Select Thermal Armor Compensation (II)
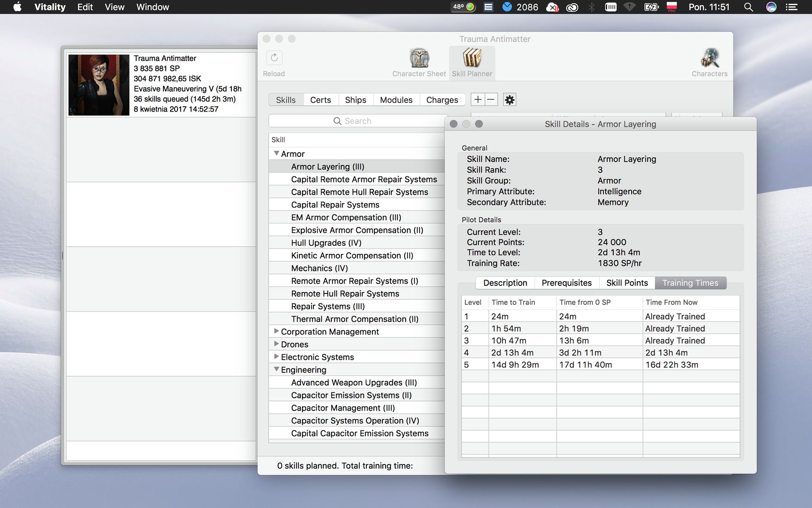812x508 pixels. [x=356, y=319]
